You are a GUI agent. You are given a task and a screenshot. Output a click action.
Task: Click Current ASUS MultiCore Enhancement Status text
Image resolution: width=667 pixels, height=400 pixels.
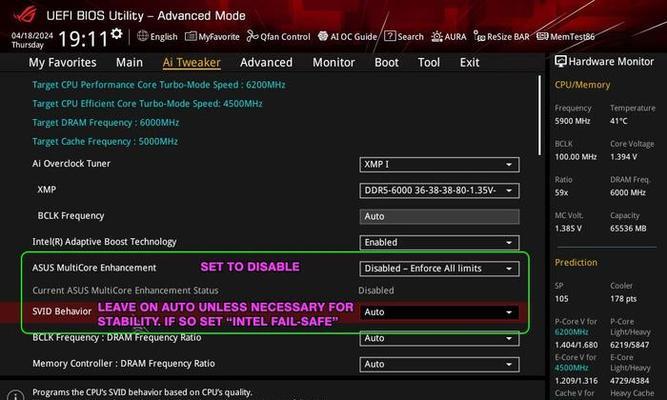pos(125,291)
